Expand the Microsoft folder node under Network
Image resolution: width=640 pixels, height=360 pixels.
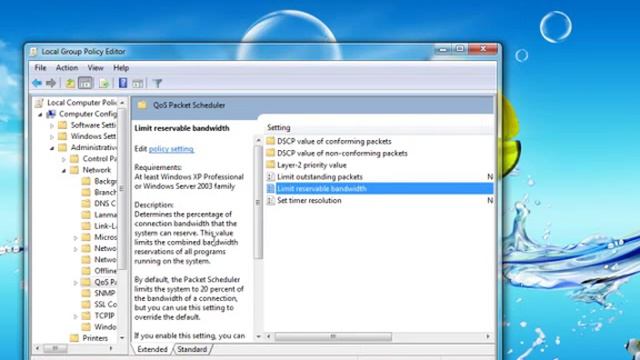[x=76, y=238]
